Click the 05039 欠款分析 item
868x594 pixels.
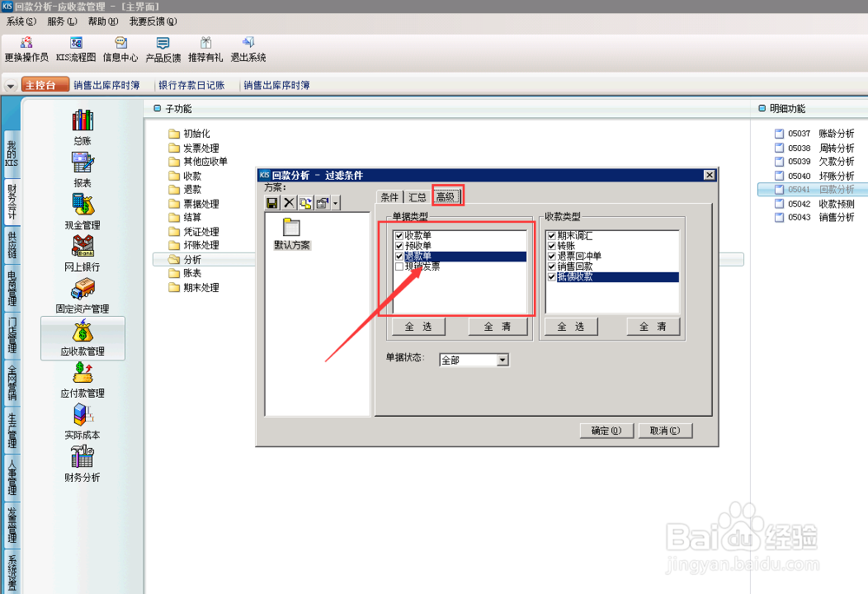[814, 162]
